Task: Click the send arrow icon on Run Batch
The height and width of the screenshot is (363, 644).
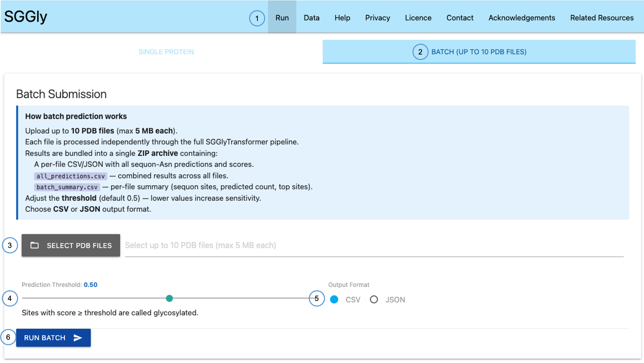Action: pyautogui.click(x=78, y=338)
